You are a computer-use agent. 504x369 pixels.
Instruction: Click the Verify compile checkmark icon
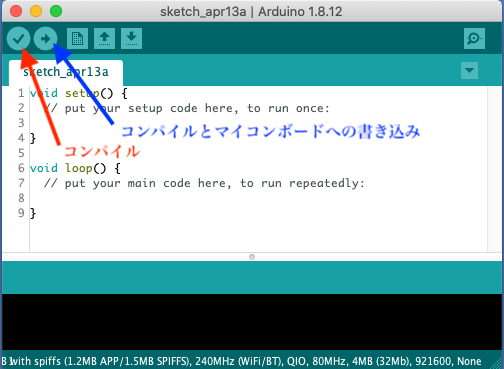(18, 39)
